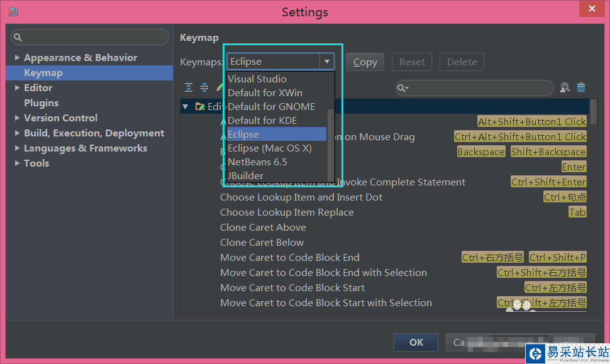Click the trash icon beside search field

click(581, 87)
